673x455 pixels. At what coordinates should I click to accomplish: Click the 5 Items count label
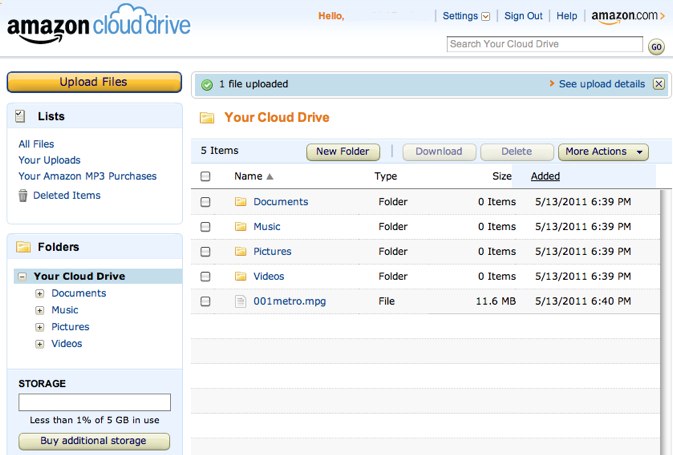pyautogui.click(x=219, y=151)
